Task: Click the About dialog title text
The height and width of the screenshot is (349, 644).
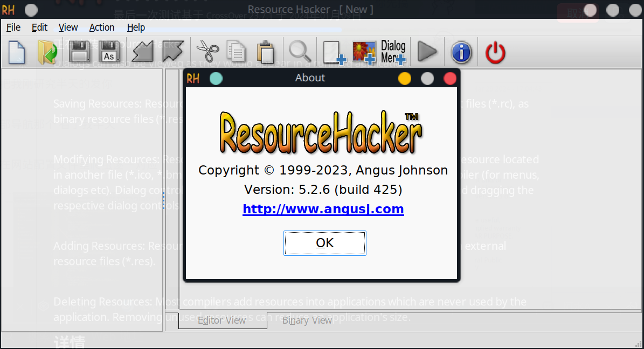Action: click(310, 78)
